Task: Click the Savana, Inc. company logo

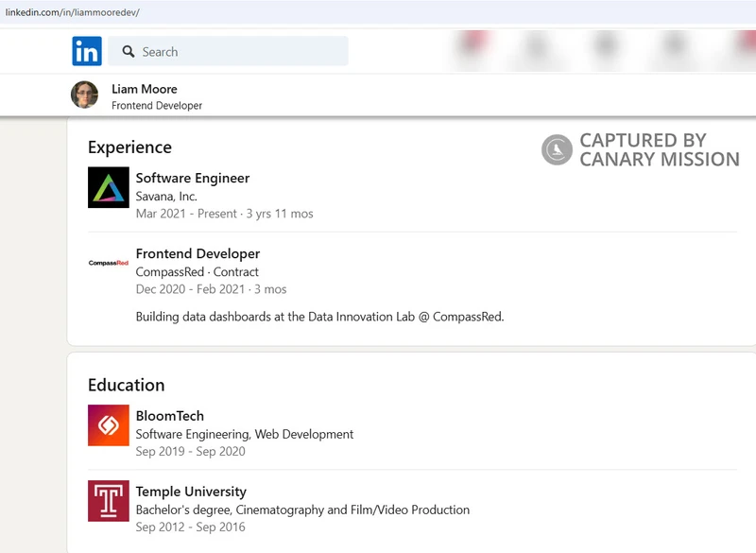Action: click(108, 189)
